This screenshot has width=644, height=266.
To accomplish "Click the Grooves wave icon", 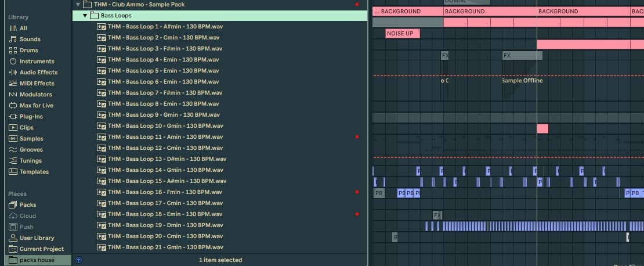I will (x=13, y=150).
